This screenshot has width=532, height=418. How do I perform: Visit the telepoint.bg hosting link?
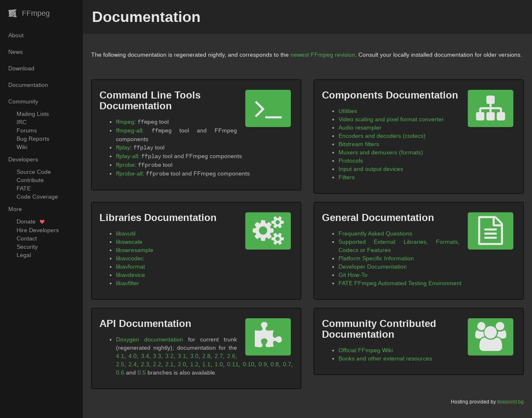510,402
